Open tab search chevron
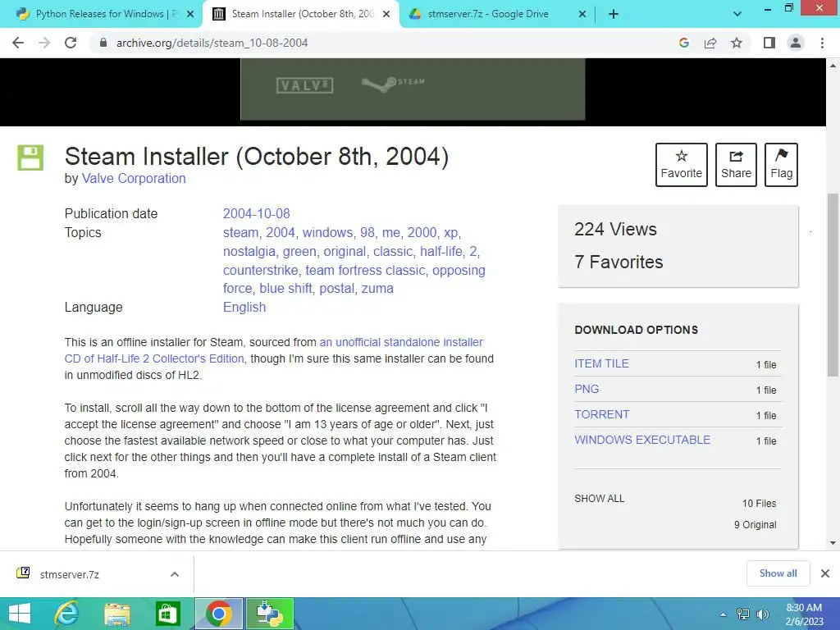Viewport: 840px width, 630px height. pos(737,14)
